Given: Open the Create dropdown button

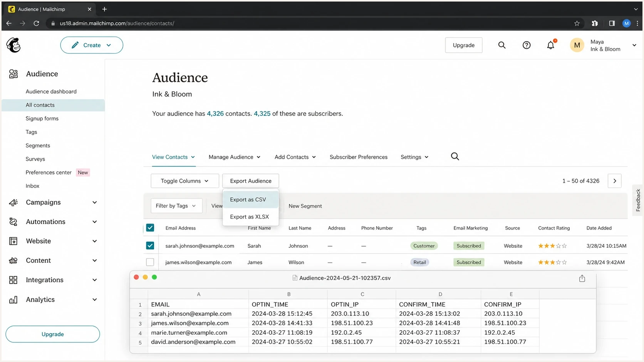Looking at the screenshot, I should point(92,45).
